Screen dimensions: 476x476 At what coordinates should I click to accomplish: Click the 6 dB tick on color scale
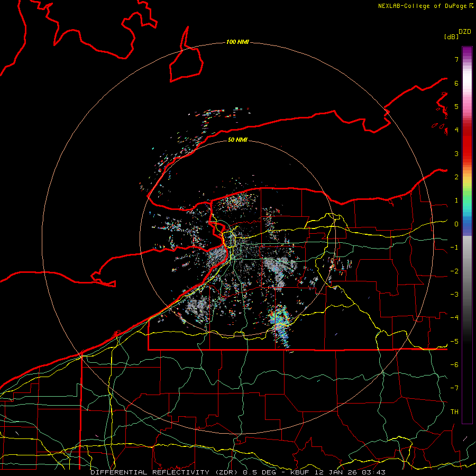[x=456, y=83]
